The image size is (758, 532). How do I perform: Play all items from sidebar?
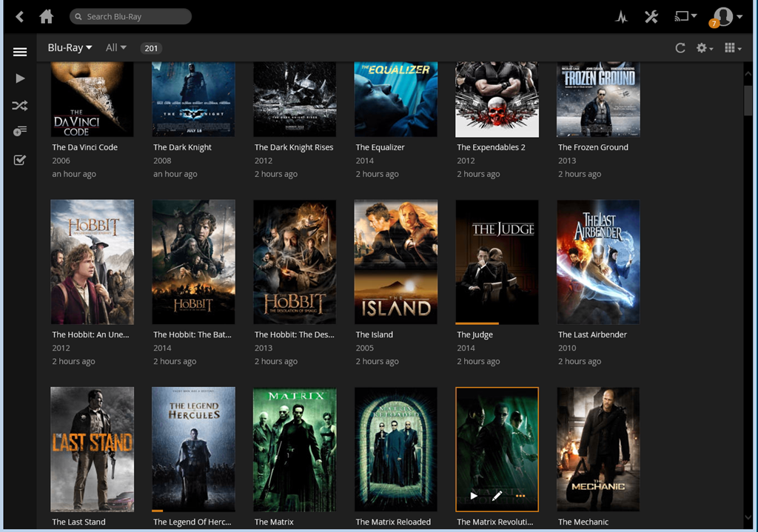[20, 78]
